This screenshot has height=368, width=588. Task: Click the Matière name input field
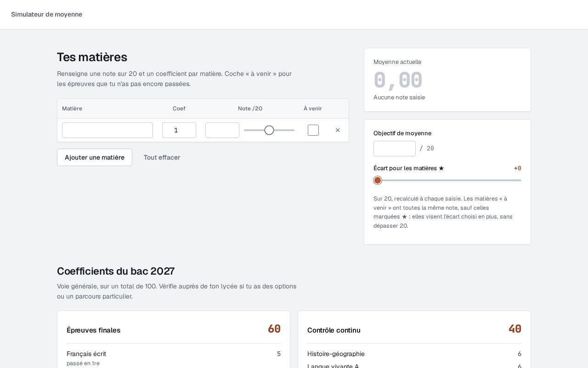tap(107, 130)
